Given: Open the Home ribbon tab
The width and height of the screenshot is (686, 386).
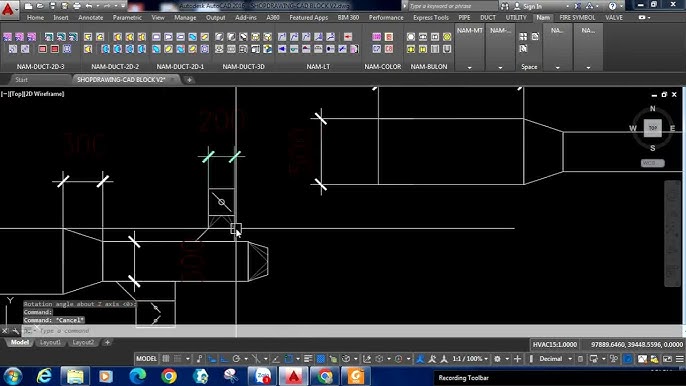Looking at the screenshot, I should 35,18.
